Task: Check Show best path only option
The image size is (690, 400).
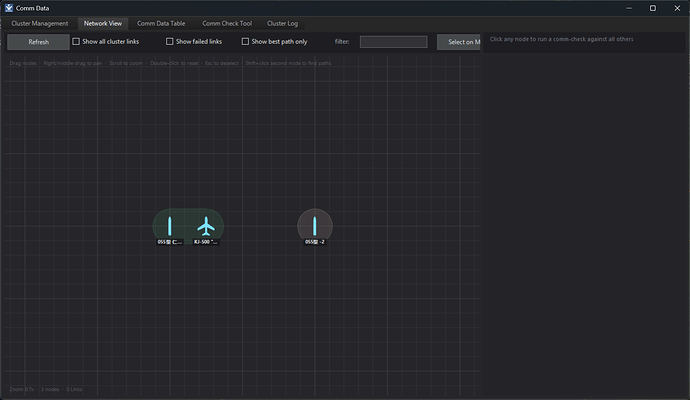Action: point(245,41)
